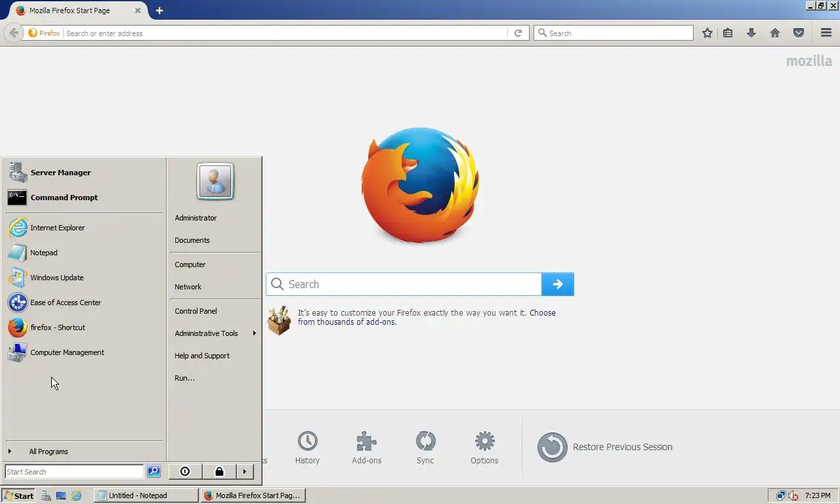The image size is (840, 504).
Task: Launch Server Manager from Start menu
Action: (x=84, y=173)
